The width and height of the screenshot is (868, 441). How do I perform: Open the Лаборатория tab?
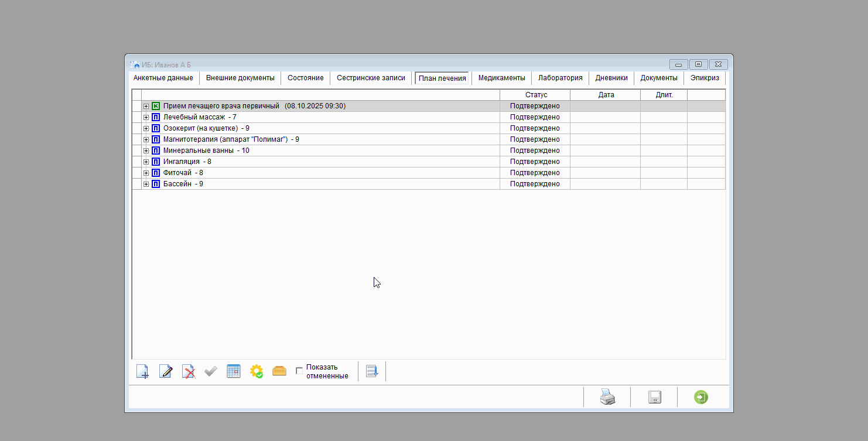coord(560,78)
